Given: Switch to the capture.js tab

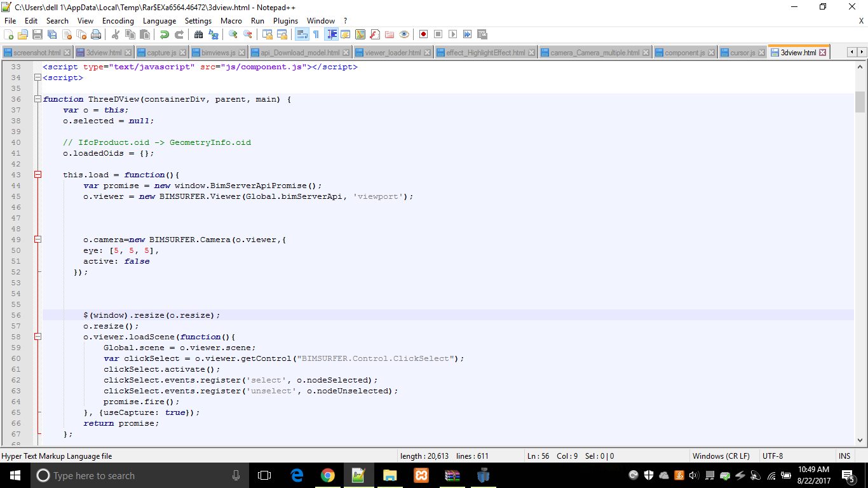Looking at the screenshot, I should [161, 51].
